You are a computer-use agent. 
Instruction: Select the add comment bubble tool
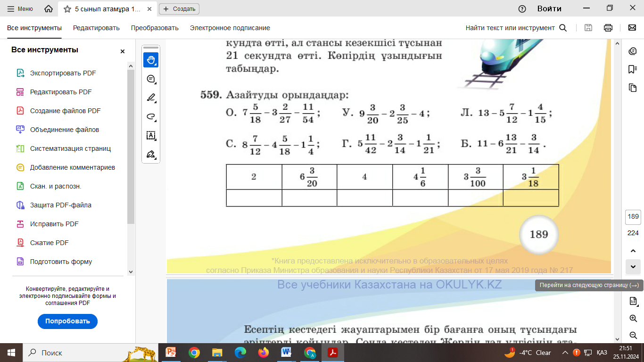[151, 79]
